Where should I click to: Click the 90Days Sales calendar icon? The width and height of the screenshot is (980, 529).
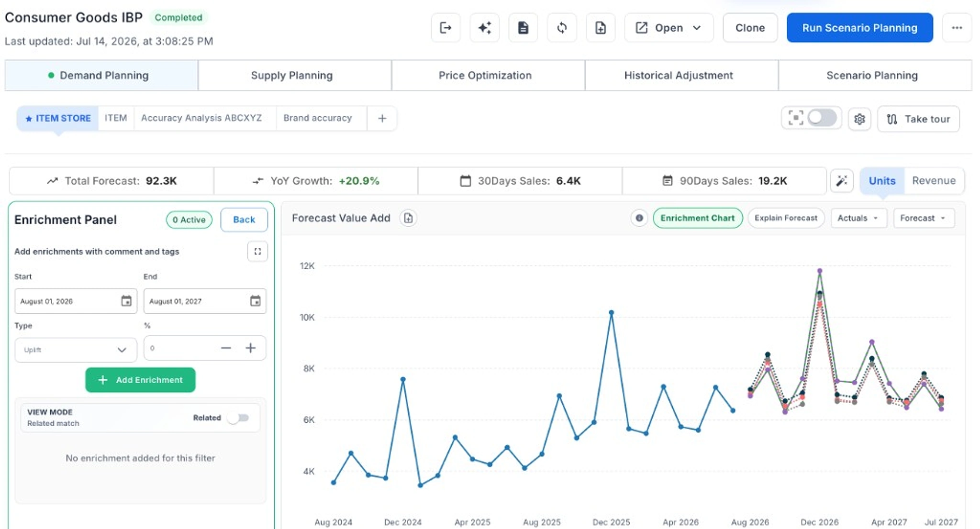pyautogui.click(x=667, y=181)
